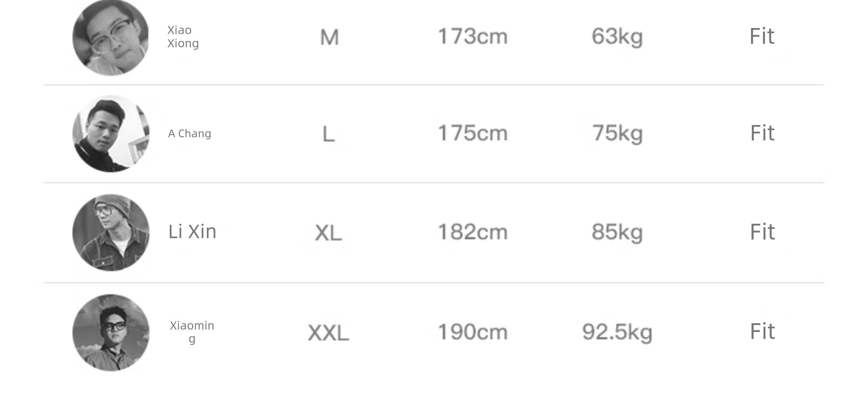Select the 63kg weight cell
The height and width of the screenshot is (402, 868).
click(617, 37)
